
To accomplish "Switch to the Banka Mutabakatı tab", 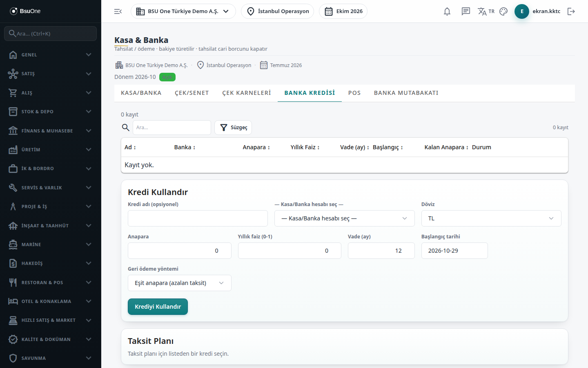I will point(406,93).
